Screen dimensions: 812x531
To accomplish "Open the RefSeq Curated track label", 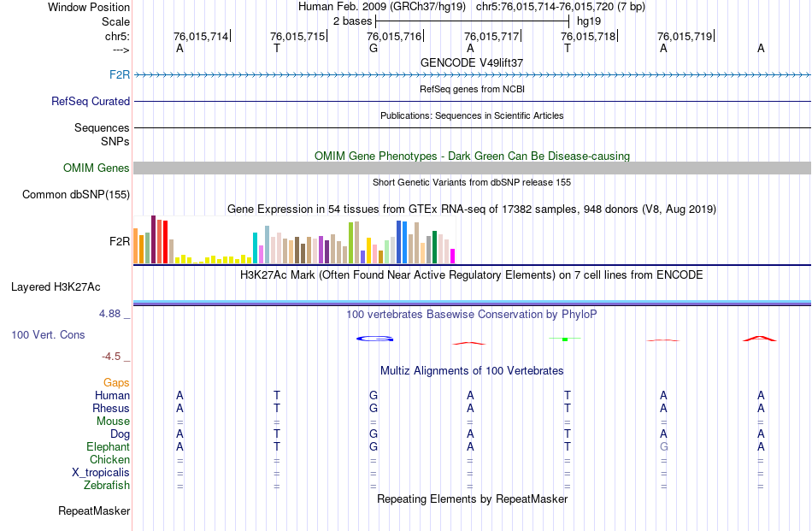I will click(90, 101).
